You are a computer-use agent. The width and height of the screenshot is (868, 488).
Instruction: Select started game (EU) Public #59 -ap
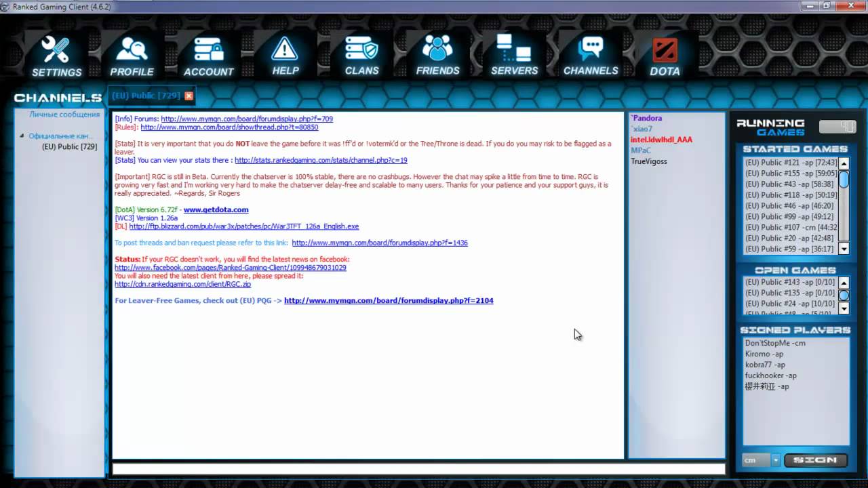tap(791, 249)
